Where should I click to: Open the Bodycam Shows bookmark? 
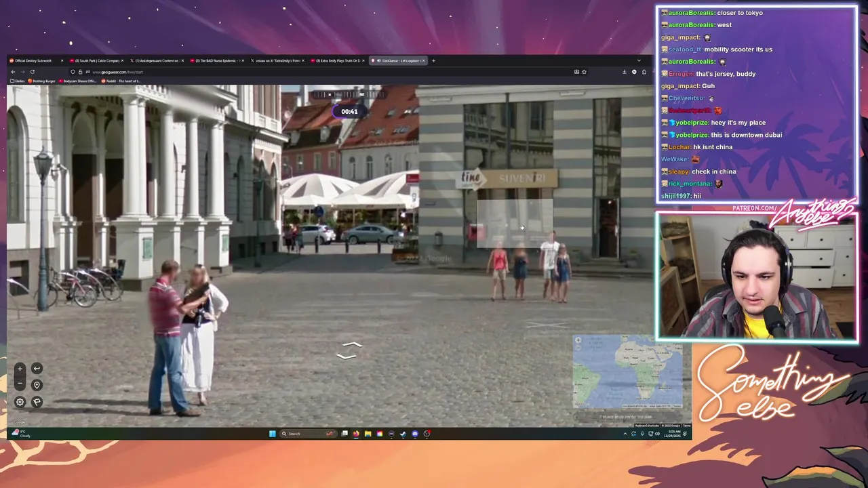79,81
